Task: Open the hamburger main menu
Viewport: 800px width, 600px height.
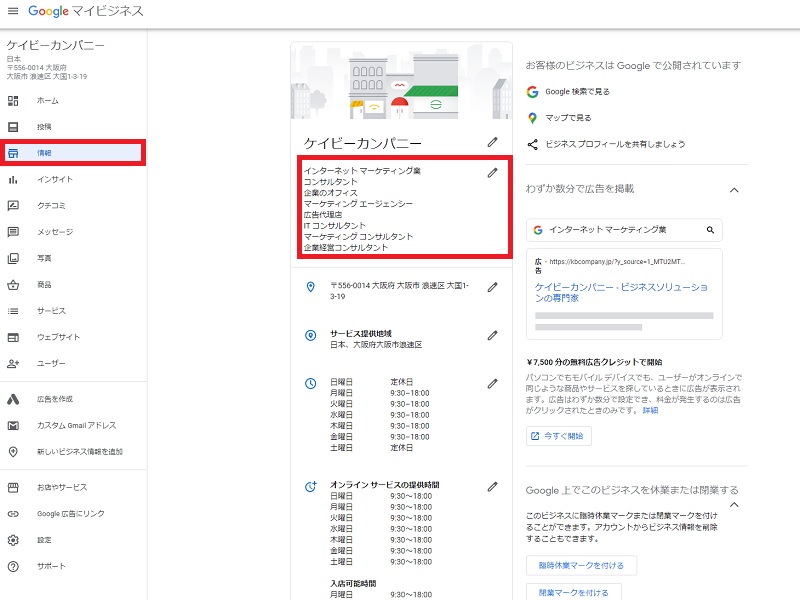Action: (x=13, y=11)
